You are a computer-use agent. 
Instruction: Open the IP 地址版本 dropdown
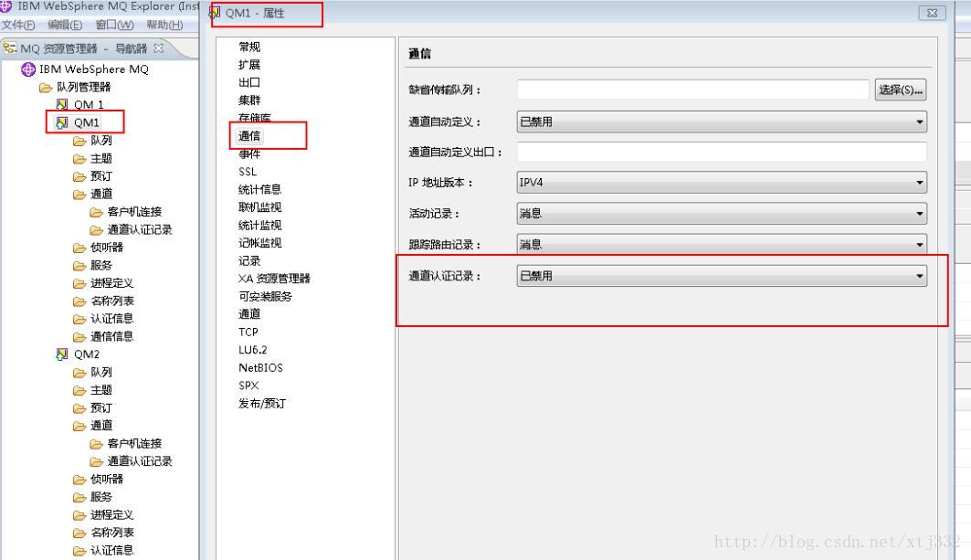722,183
